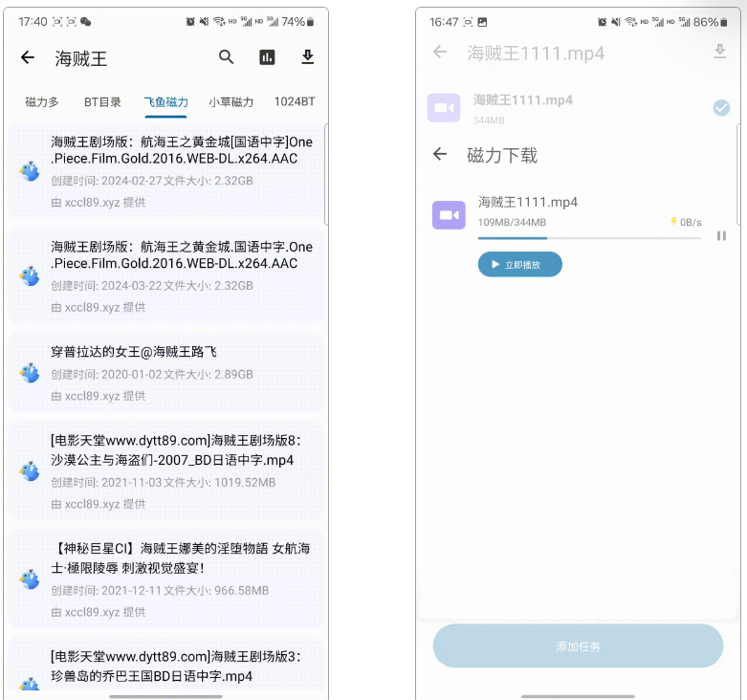Click the 0B/s speed indicator
Screen dimensions: 747x700
(686, 222)
